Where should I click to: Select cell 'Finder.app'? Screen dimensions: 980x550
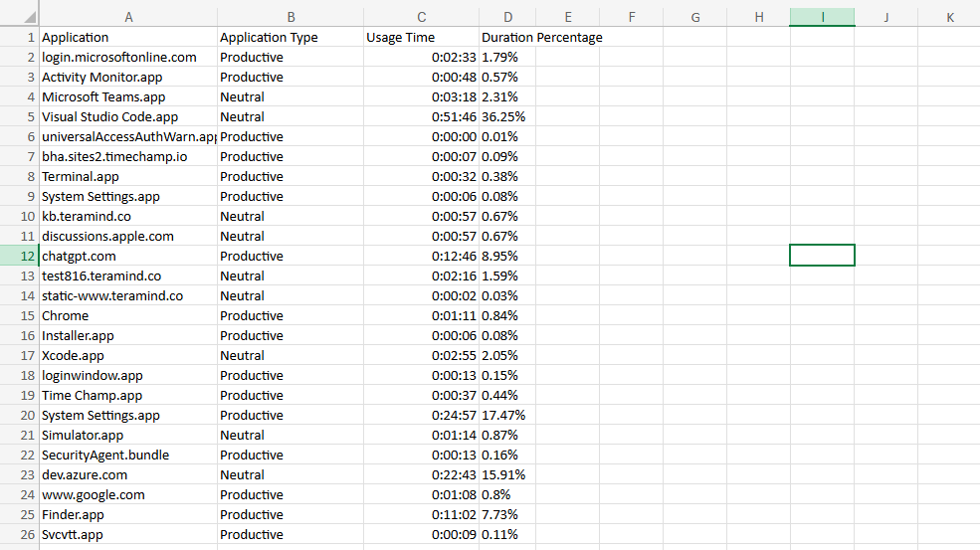coord(128,514)
